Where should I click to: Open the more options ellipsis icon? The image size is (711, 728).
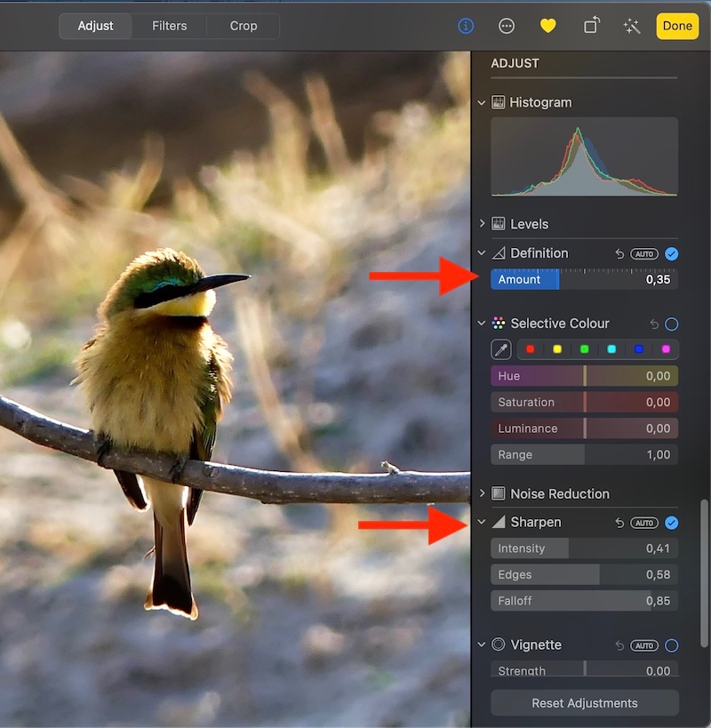[x=507, y=26]
